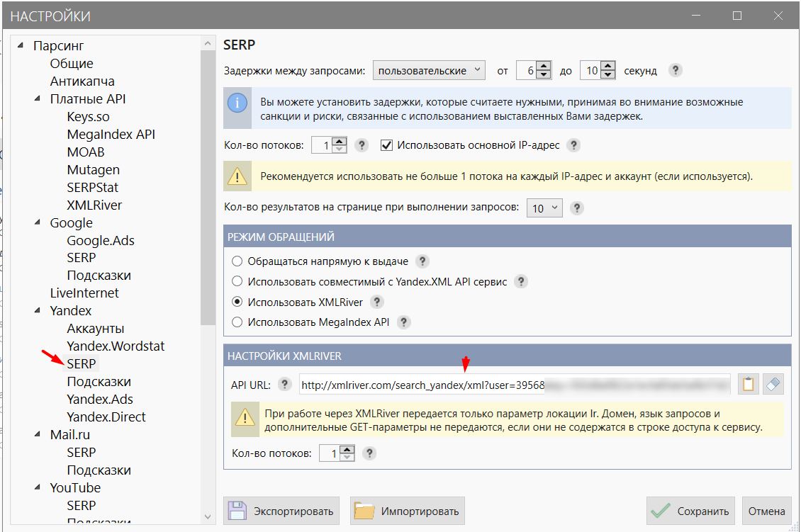Select Yandex.Wordstat in the settings tree
The height and width of the screenshot is (532, 801).
116,346
